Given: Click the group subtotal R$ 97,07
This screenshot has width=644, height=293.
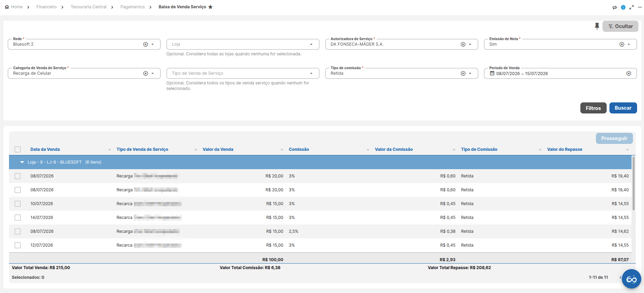Looking at the screenshot, I should [620, 260].
